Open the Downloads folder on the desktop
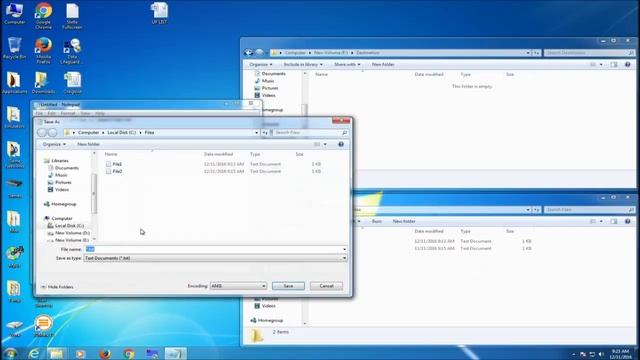Screen dimensions: 640x360 [43, 83]
